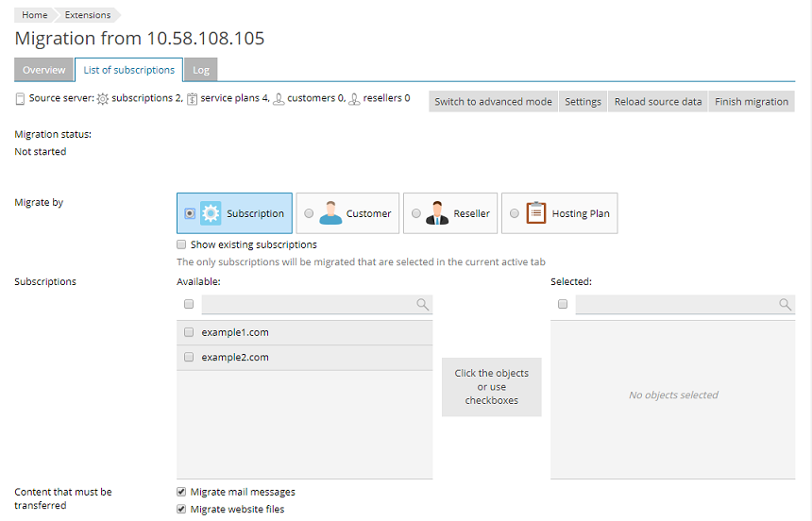Click the Customer person icon

pyautogui.click(x=330, y=213)
